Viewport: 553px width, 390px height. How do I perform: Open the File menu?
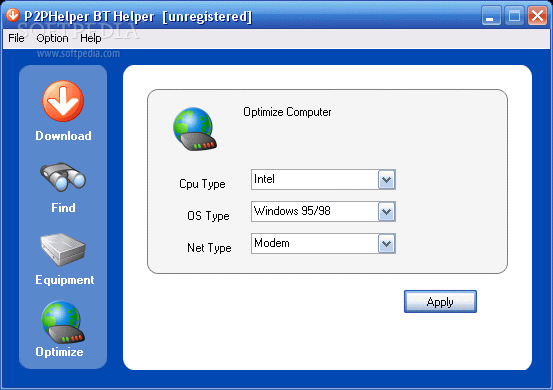(16, 38)
